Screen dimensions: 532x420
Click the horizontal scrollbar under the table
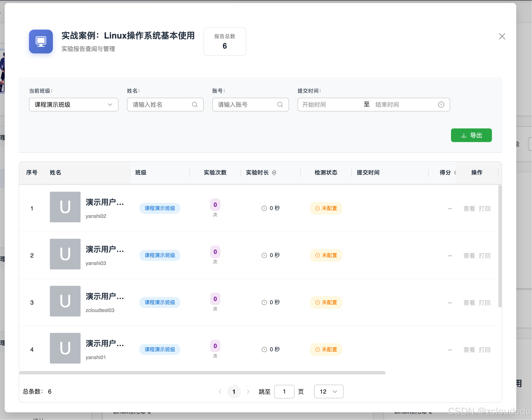click(202, 373)
